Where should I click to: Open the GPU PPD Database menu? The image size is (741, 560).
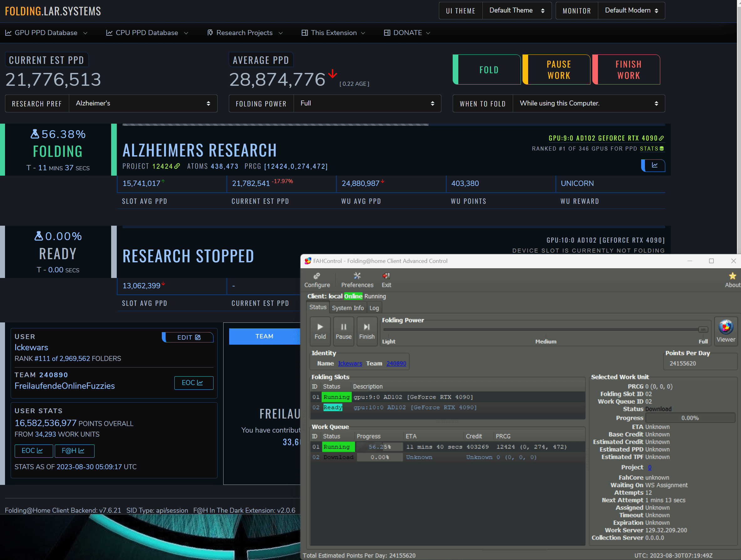[46, 33]
